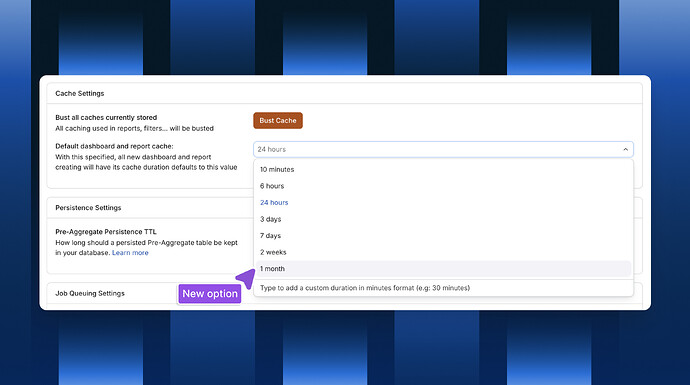690x385 pixels.
Task: Click the Bust Cache button
Action: (278, 121)
